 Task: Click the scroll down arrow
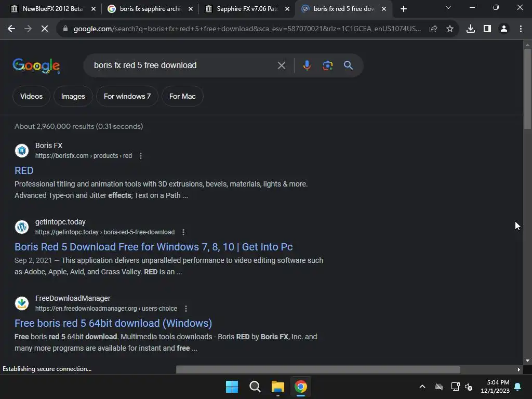coord(527,361)
